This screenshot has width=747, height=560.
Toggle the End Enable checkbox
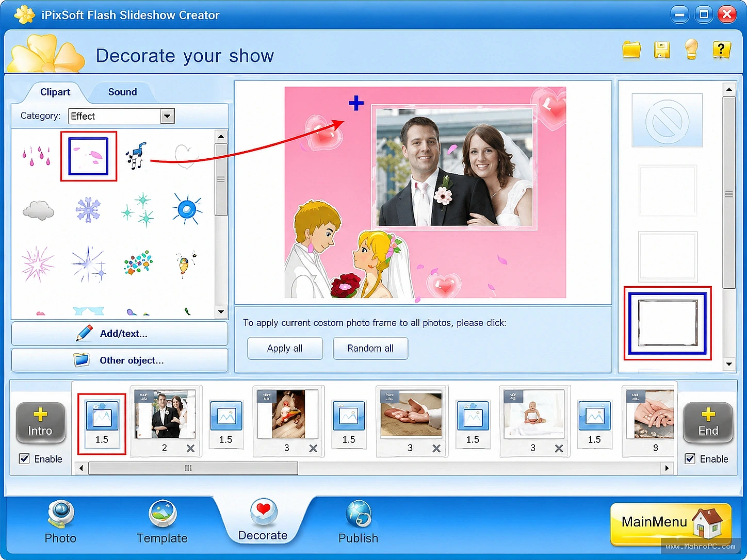690,458
